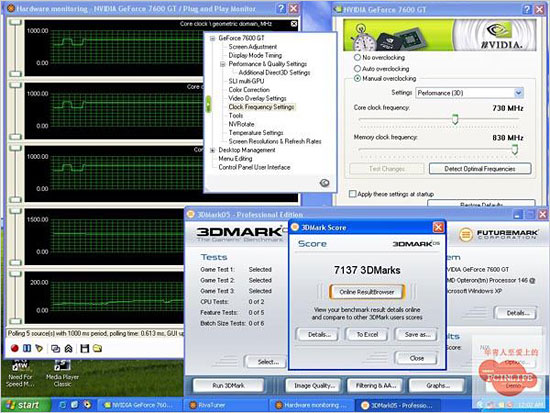Open the Performance (3D) settings dropdown
Image resolution: width=550 pixels, height=413 pixels.
click(518, 93)
